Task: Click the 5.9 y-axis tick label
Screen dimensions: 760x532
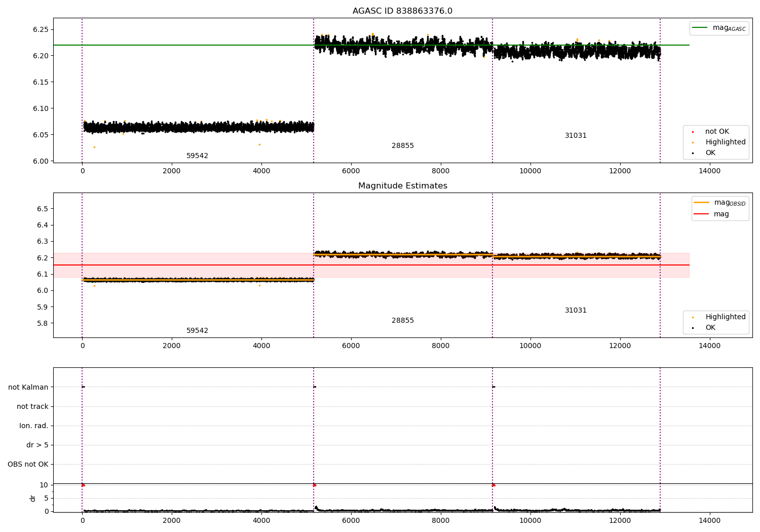Action: click(x=43, y=307)
